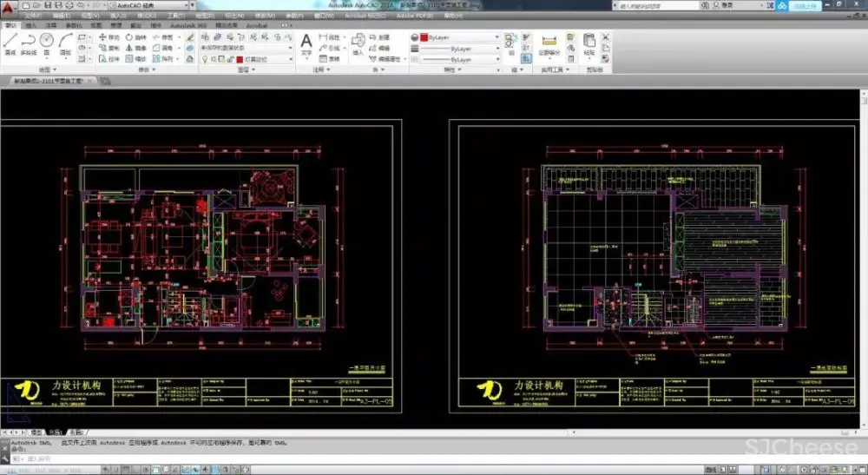Click the Insert block (插入) icon
This screenshot has width=868, height=475.
[x=358, y=42]
